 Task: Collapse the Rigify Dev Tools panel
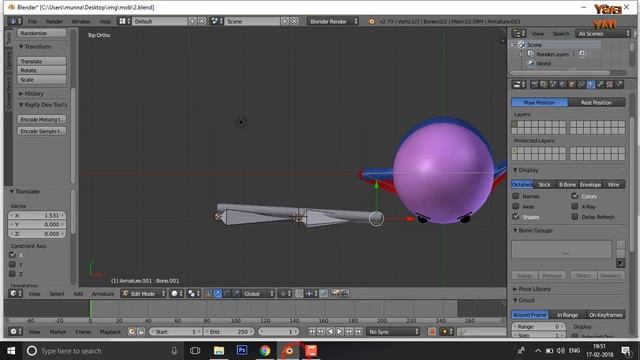point(43,105)
